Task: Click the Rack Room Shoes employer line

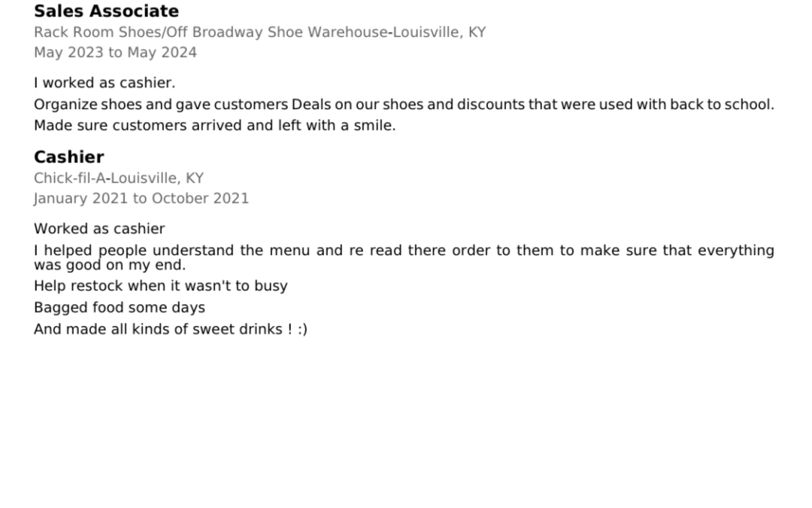Action: [x=259, y=32]
